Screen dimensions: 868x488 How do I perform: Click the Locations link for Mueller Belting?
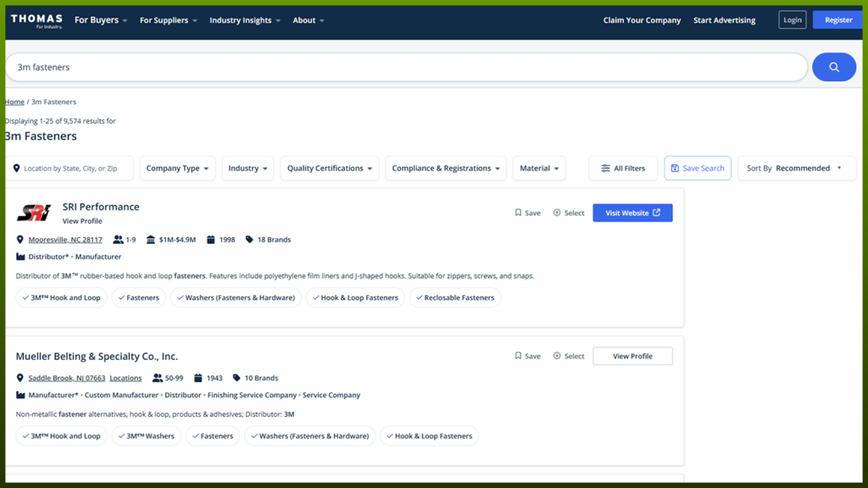tap(125, 378)
